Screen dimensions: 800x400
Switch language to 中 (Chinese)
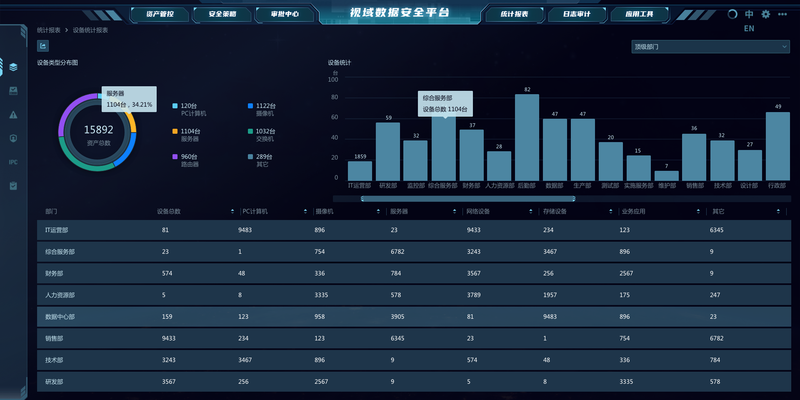point(749,14)
